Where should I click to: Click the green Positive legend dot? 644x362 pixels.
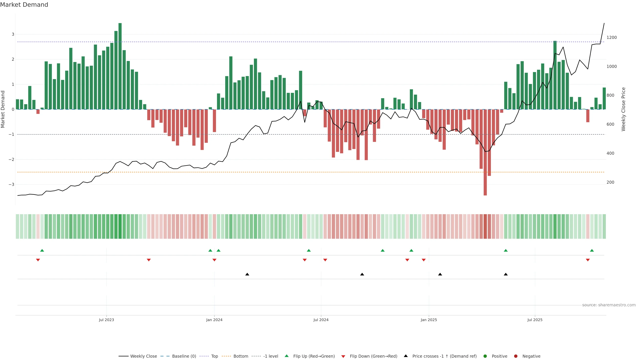point(485,356)
